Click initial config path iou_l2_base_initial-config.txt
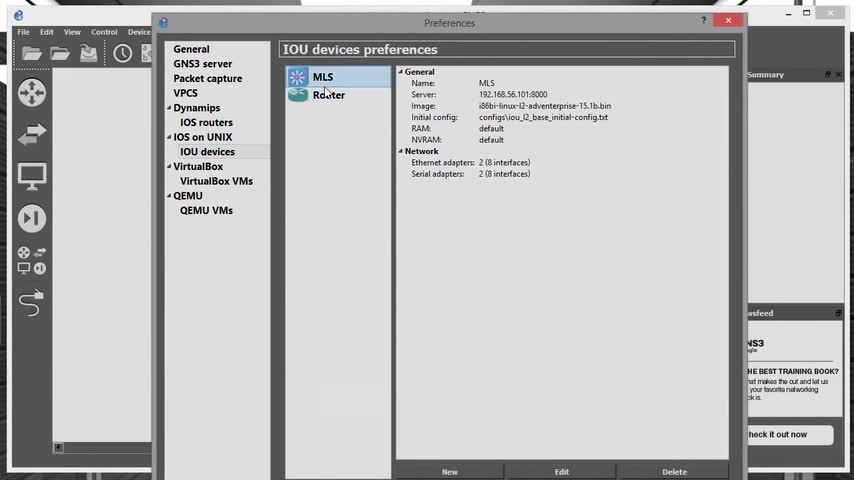Image resolution: width=854 pixels, height=480 pixels. 543,117
